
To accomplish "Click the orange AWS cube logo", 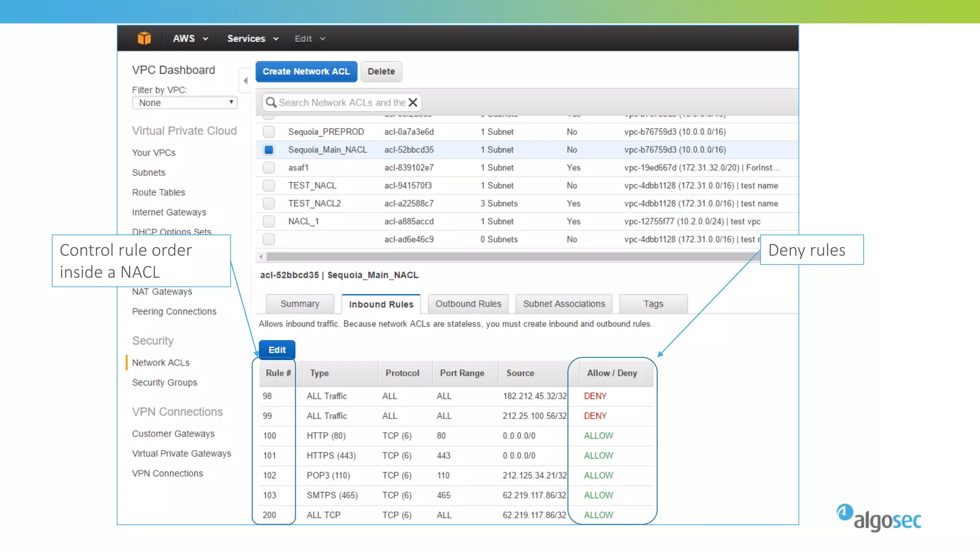I will tap(144, 38).
